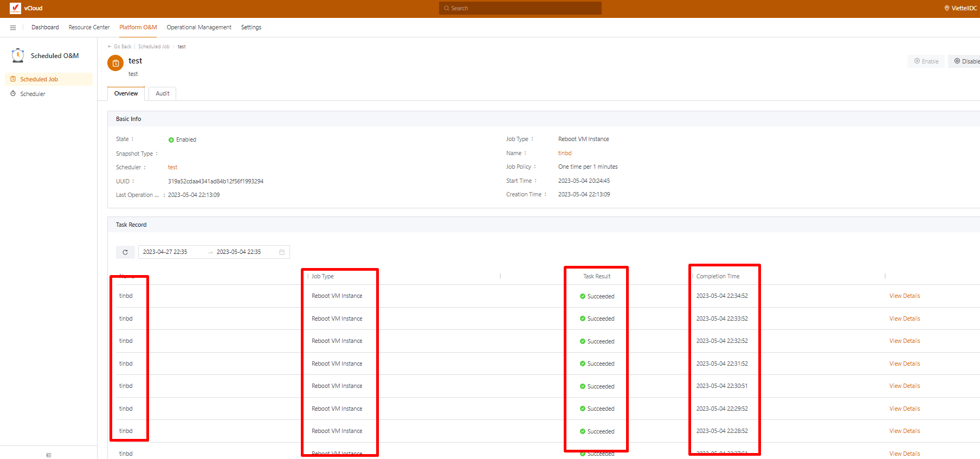The height and width of the screenshot is (459, 980).
Task: Select Scheduled Job in the sidebar
Action: click(x=49, y=79)
